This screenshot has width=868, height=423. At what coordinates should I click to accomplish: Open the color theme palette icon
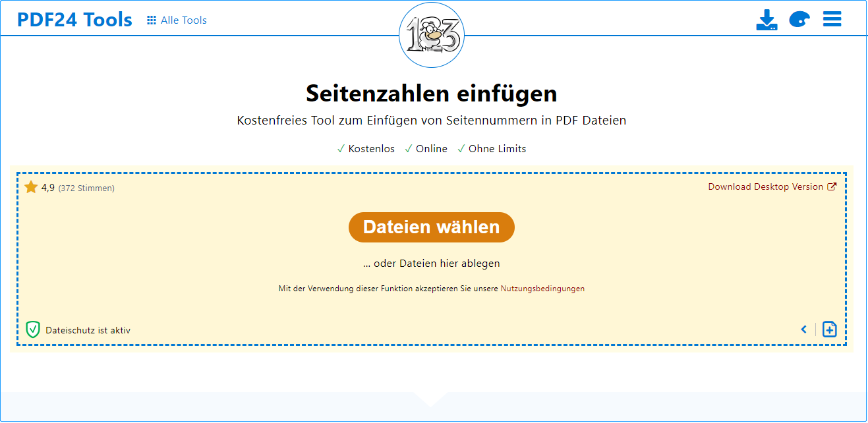pyautogui.click(x=799, y=19)
